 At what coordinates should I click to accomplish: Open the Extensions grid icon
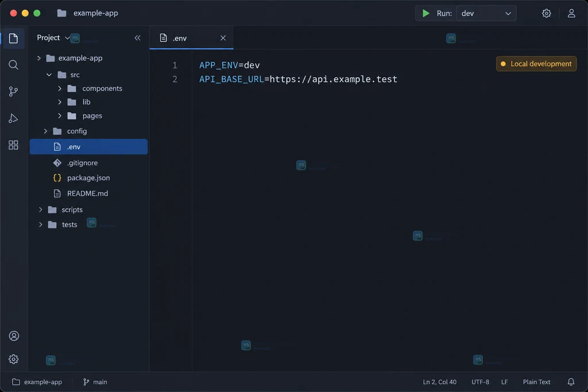[x=14, y=145]
